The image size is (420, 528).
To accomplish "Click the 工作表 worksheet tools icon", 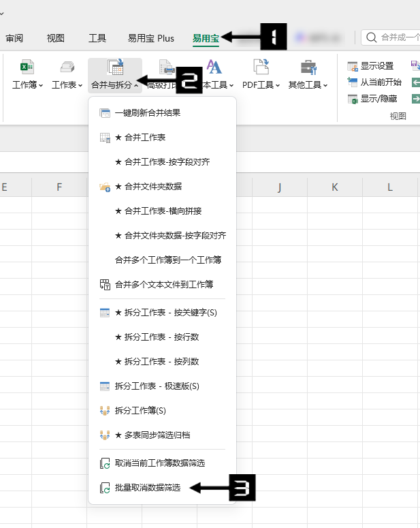I will [x=67, y=67].
